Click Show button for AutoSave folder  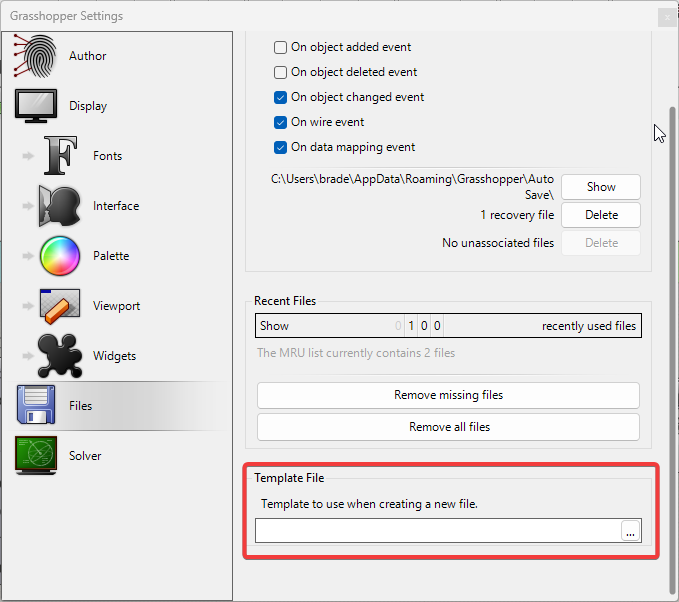pos(601,187)
